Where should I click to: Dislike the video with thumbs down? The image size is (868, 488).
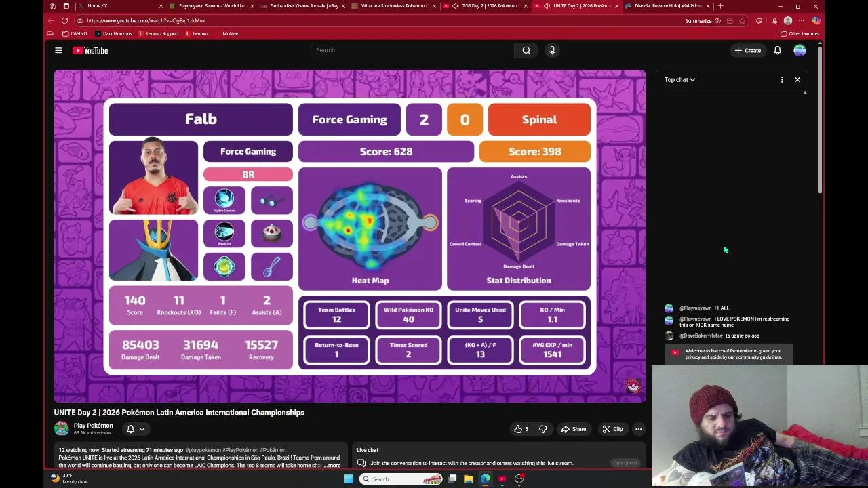point(543,429)
